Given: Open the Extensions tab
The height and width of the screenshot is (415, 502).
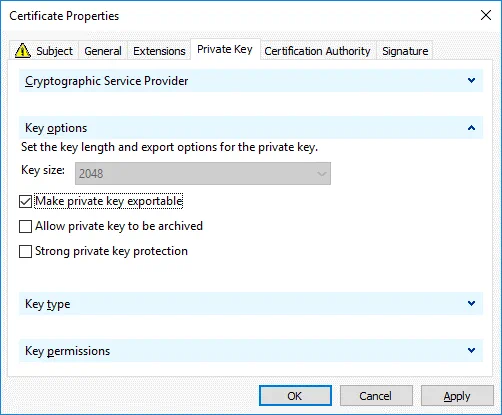Looking at the screenshot, I should coord(159,51).
